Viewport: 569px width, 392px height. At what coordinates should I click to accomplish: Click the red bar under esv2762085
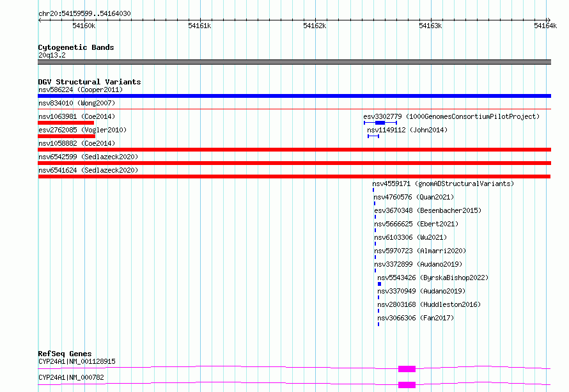(x=66, y=136)
